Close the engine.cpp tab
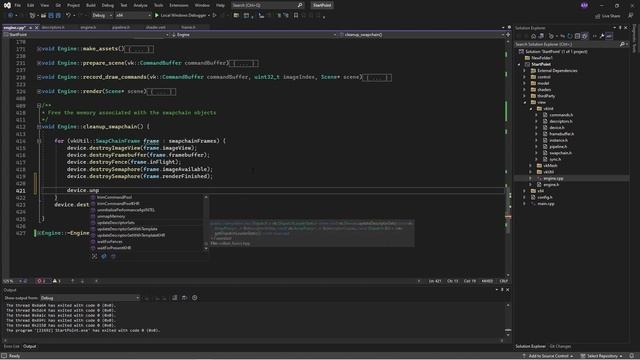The height and width of the screenshot is (360, 640). [36, 27]
